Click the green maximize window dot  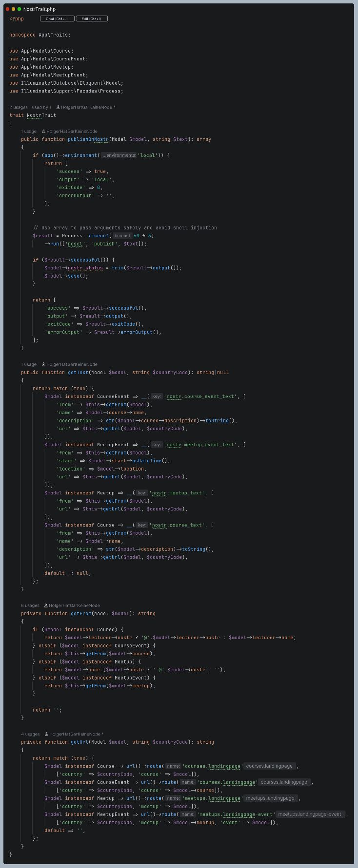(x=19, y=9)
